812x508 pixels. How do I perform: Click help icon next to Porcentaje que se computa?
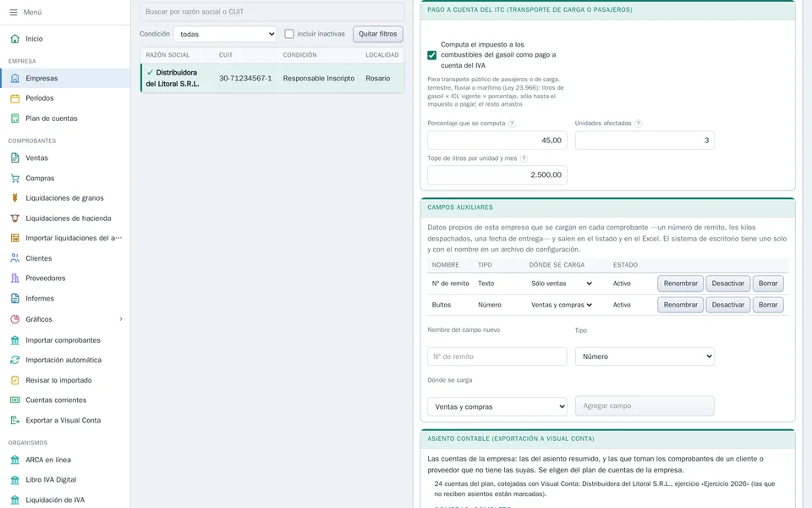click(x=512, y=124)
